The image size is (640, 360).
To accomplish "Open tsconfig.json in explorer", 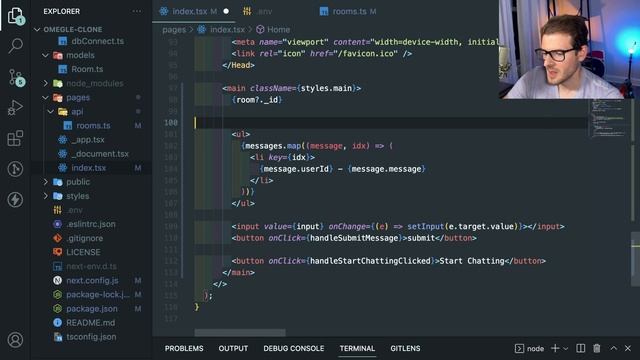I will [x=91, y=337].
